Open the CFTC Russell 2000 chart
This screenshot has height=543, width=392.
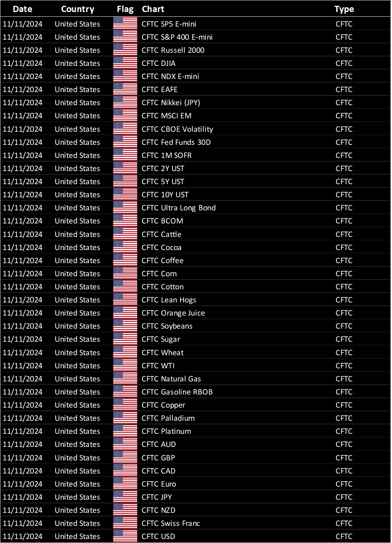[173, 50]
